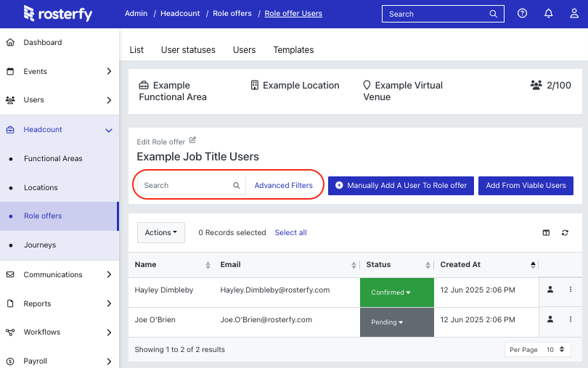The width and height of the screenshot is (588, 368).
Task: Refresh the users table
Action: tap(565, 233)
